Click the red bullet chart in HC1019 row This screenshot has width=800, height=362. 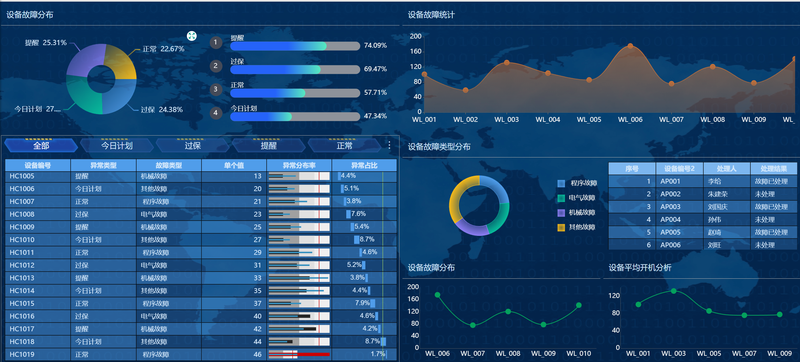(299, 354)
